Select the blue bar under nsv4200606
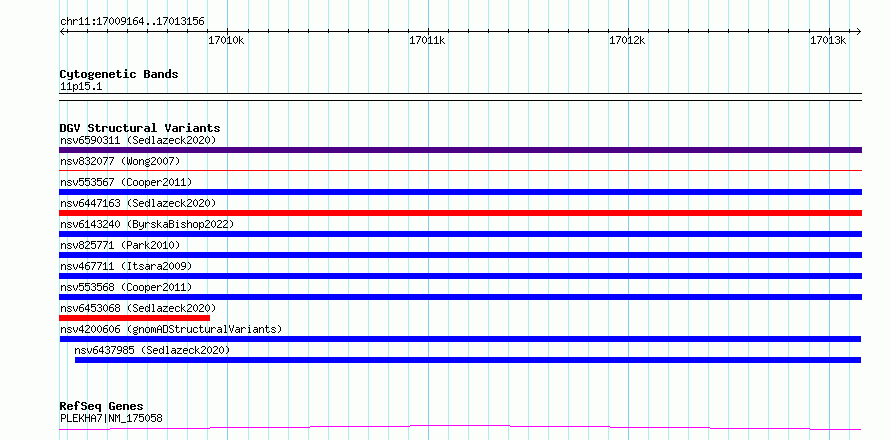890x440 pixels. point(460,339)
